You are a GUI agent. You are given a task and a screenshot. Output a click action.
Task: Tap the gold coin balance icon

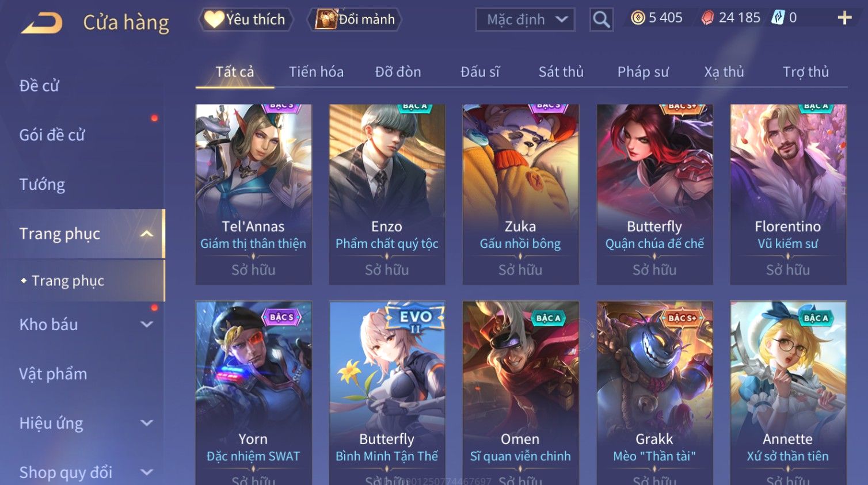(x=638, y=18)
